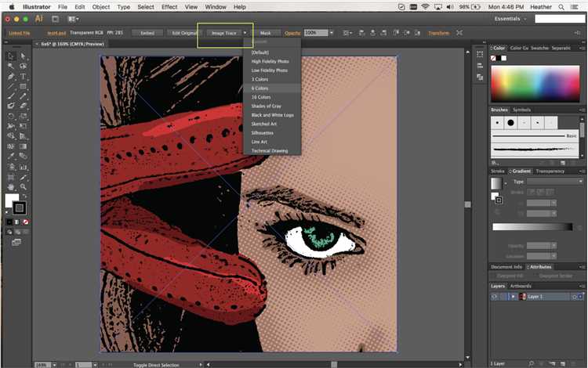Viewport: 588px width, 368px height.
Task: Select the Paintbrush tool
Action: 11,96
